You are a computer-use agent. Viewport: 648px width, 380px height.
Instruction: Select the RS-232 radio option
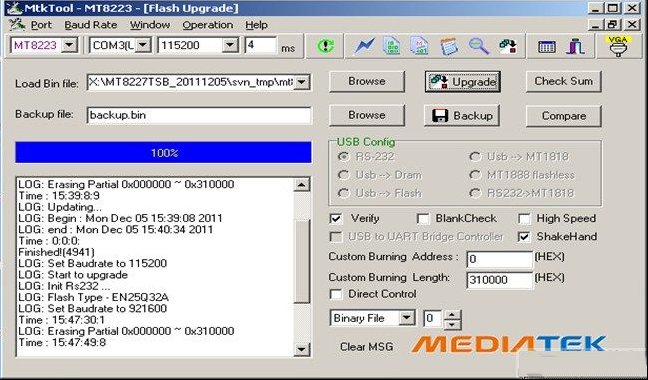point(343,157)
